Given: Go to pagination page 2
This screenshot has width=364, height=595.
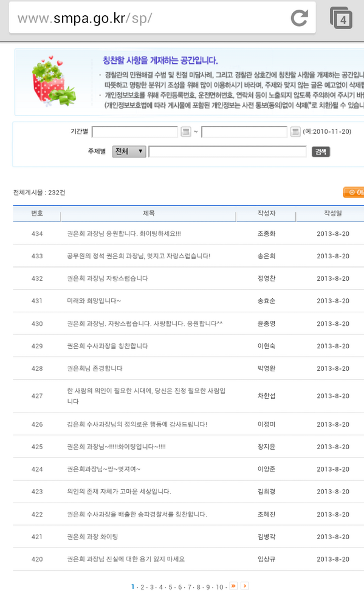Looking at the screenshot, I should click(142, 587).
